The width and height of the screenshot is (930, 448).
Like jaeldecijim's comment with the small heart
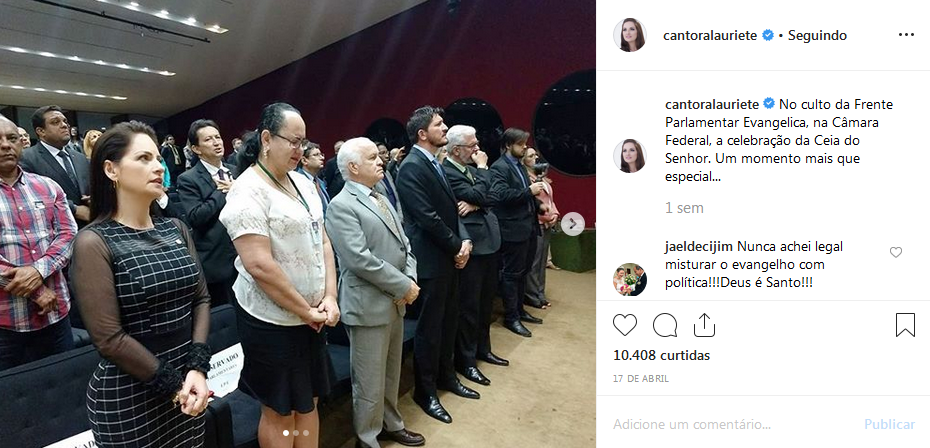pos(896,252)
